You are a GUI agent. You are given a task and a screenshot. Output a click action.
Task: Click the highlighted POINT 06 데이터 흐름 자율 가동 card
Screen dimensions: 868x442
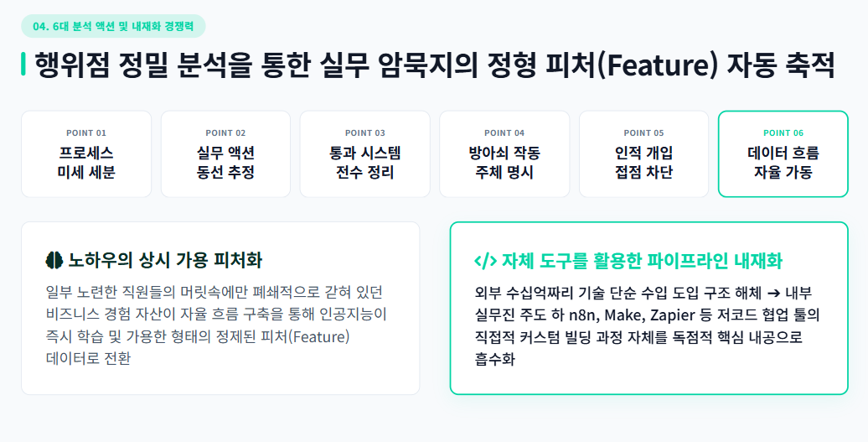(x=783, y=154)
